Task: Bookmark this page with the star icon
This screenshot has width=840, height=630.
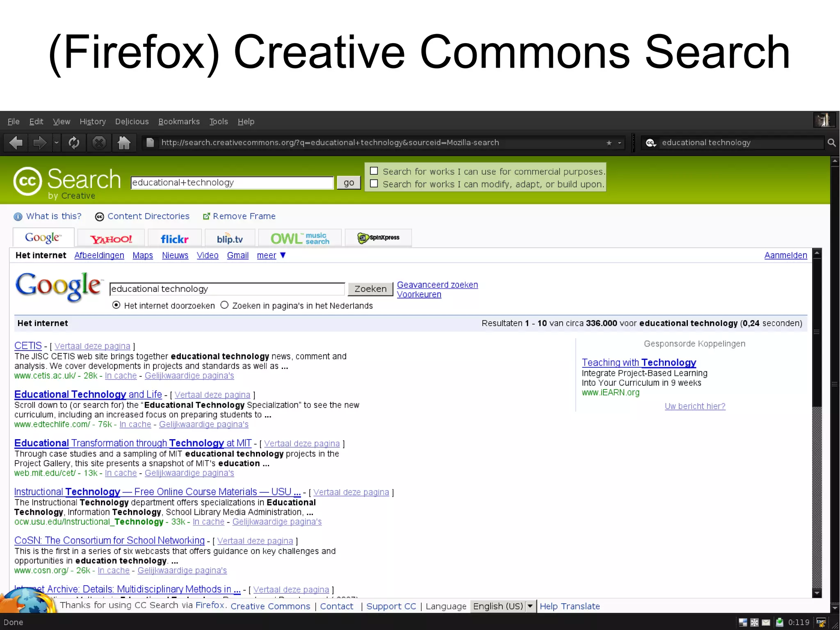Action: click(609, 143)
